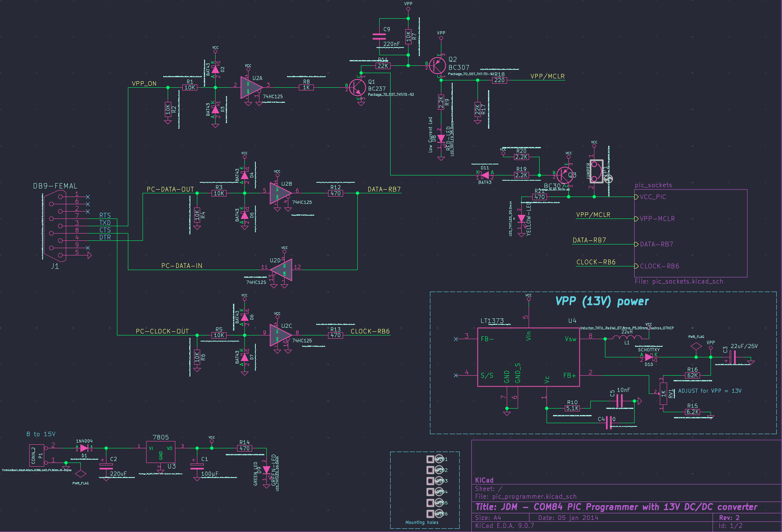Click resistor R20 2.2K

tap(521, 157)
